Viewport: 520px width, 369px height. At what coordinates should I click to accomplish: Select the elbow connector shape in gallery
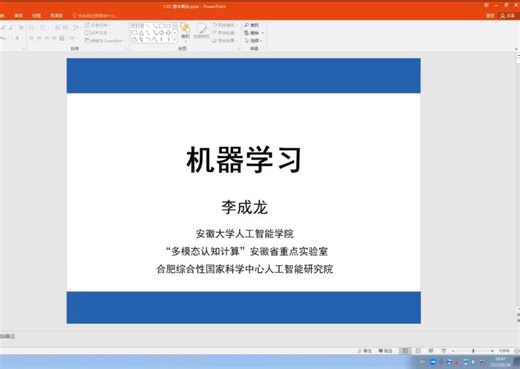148,33
